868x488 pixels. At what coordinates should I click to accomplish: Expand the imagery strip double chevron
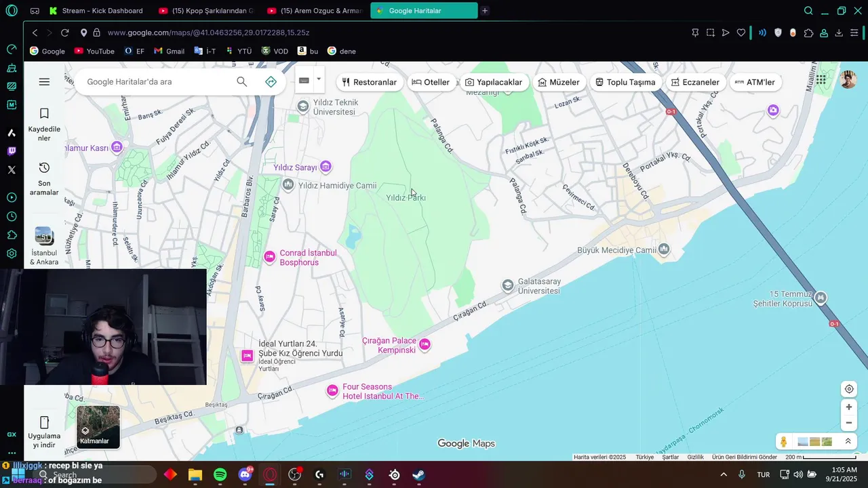(848, 441)
